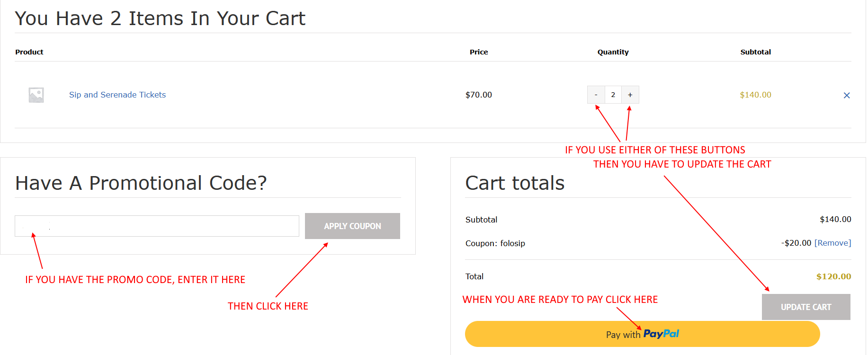868x355 pixels.
Task: Click the -$20.00 coupon discount value
Action: pyautogui.click(x=796, y=243)
